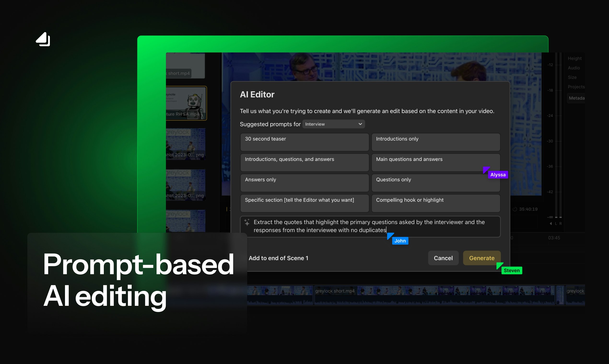Click the clock icon beside 35:40:19

pyautogui.click(x=515, y=209)
